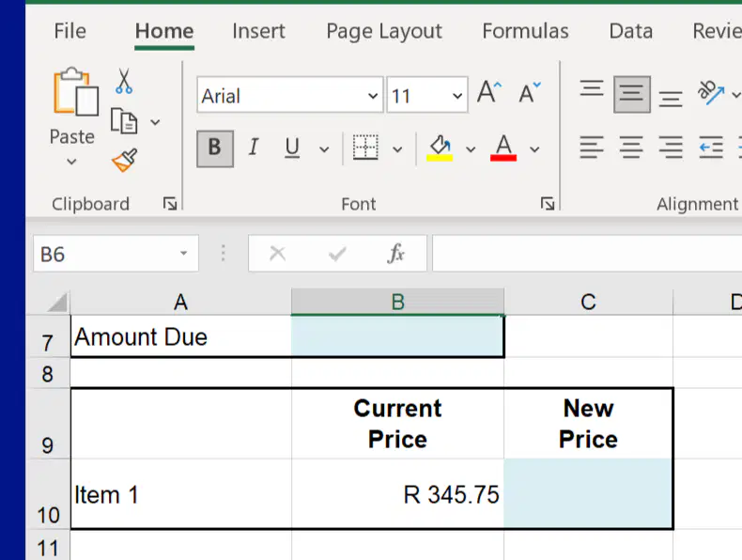Top align cell contents
Screen dimensions: 742x560
click(592, 89)
